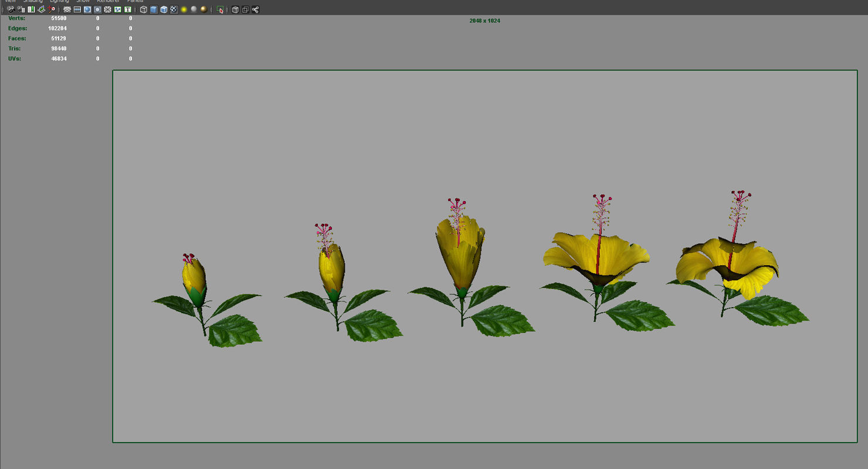The height and width of the screenshot is (469, 868).
Task: Toggle X-Ray Active Components icon
Action: tap(245, 9)
